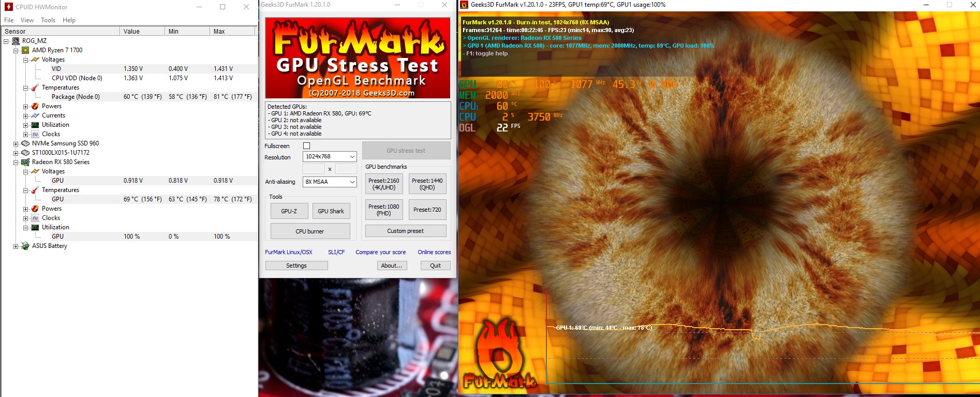Click the ROG_MZ computer icon

pos(16,41)
